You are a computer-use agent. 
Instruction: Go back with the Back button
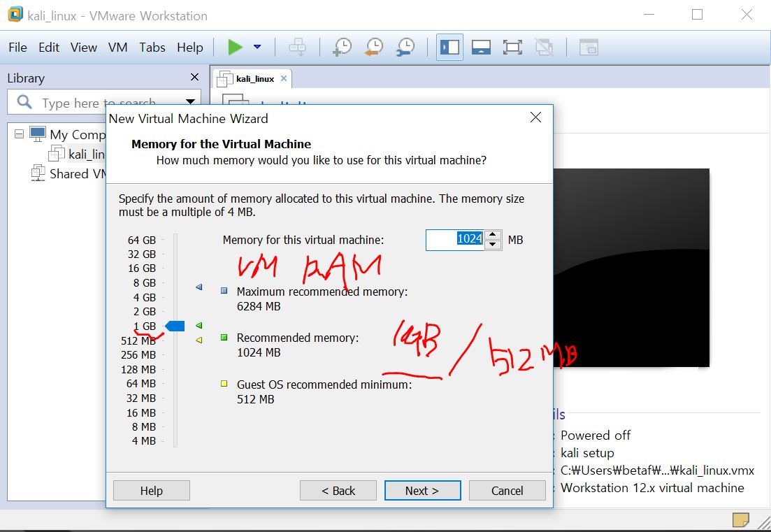coord(338,490)
